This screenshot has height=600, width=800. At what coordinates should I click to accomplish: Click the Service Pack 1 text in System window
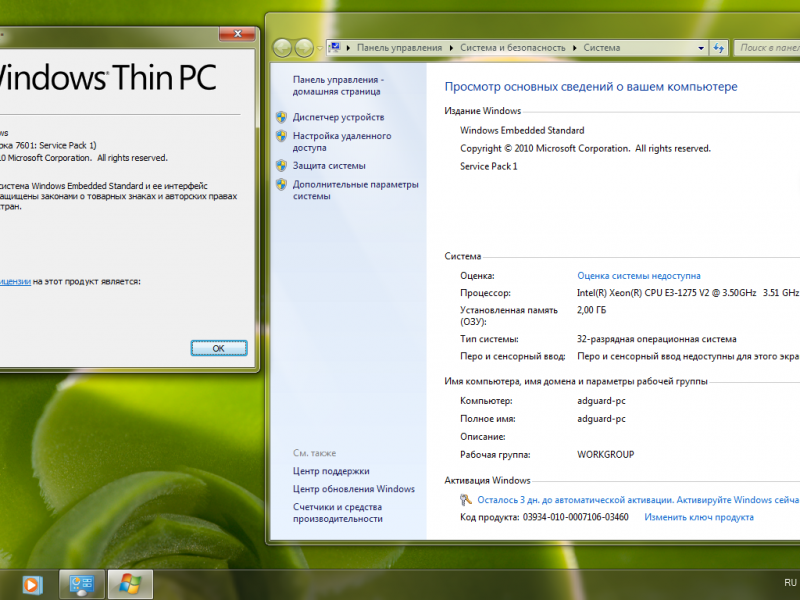click(x=488, y=166)
